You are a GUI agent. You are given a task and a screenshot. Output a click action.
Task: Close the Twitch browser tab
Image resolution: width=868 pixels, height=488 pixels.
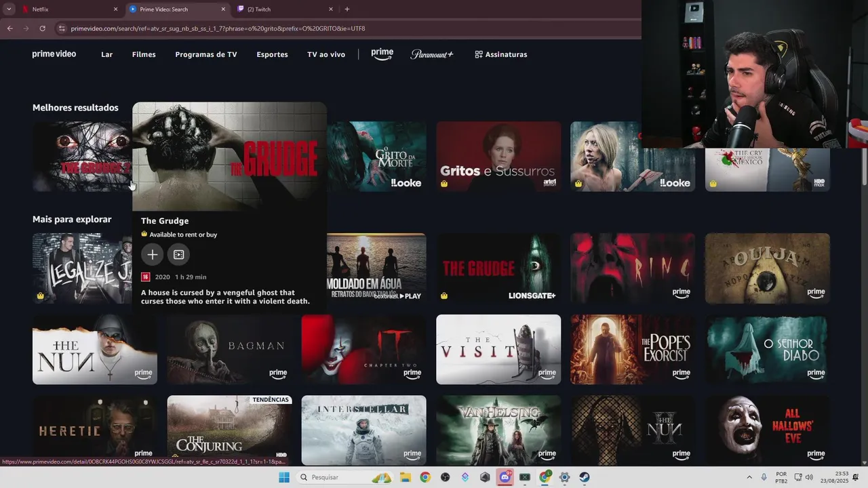coord(331,9)
